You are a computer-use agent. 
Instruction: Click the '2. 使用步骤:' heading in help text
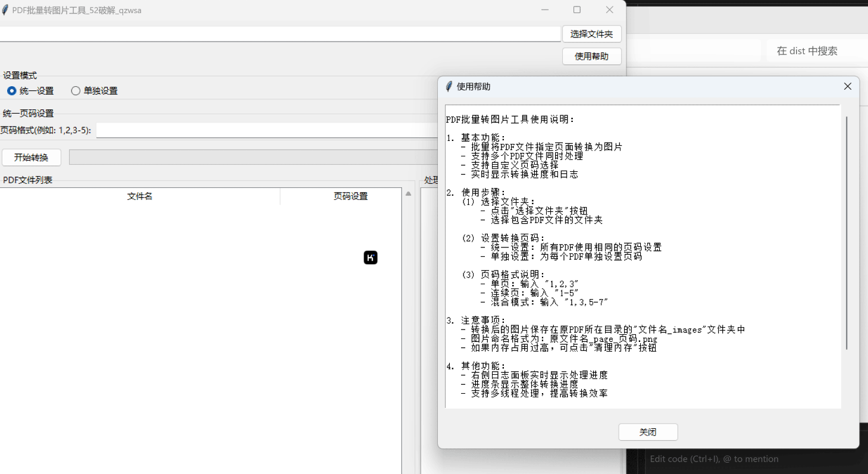tap(476, 193)
